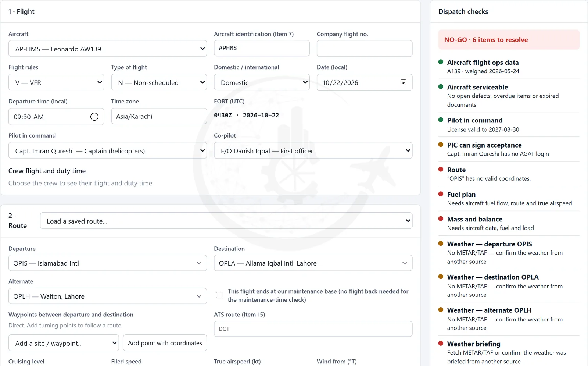588x366 pixels.
Task: Open the Aircraft AP-HMS dropdown
Action: (108, 49)
